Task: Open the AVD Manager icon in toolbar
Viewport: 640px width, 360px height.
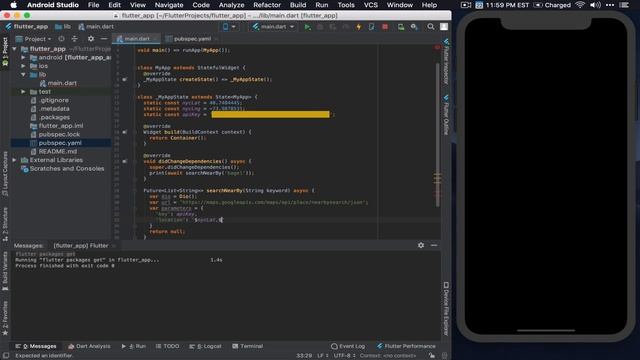Action: pos(401,27)
